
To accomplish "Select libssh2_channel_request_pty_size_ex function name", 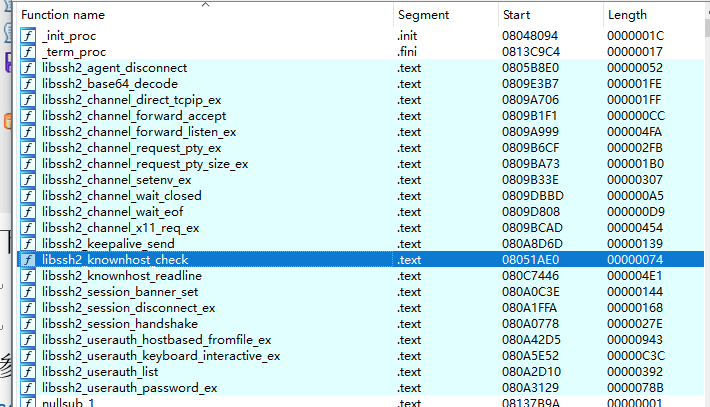I will click(145, 164).
